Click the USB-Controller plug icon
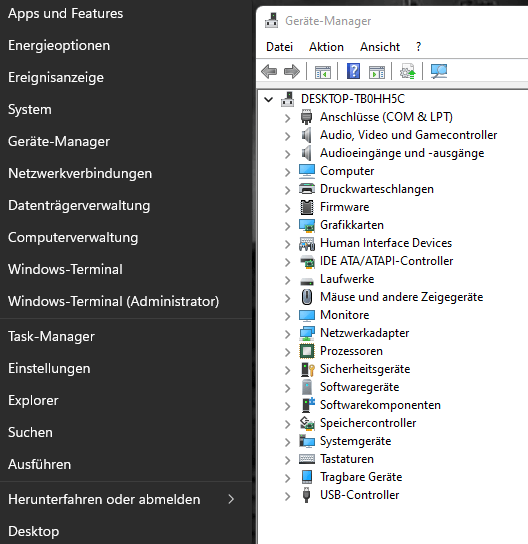The image size is (528, 544). [x=306, y=495]
